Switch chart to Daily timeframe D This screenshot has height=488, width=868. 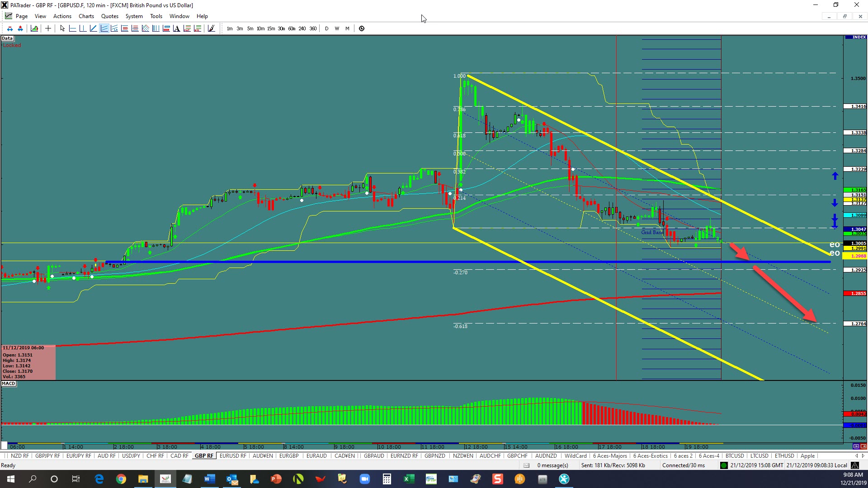click(x=326, y=28)
